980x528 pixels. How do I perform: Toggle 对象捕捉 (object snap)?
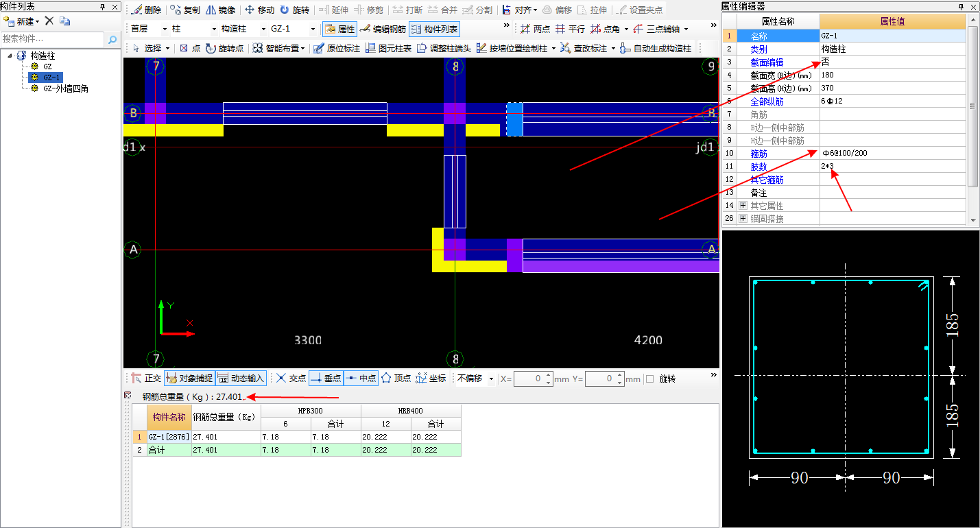point(189,379)
